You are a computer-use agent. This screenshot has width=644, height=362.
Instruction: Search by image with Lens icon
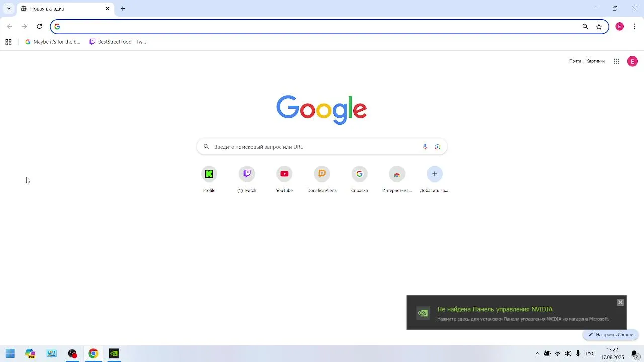point(438,147)
